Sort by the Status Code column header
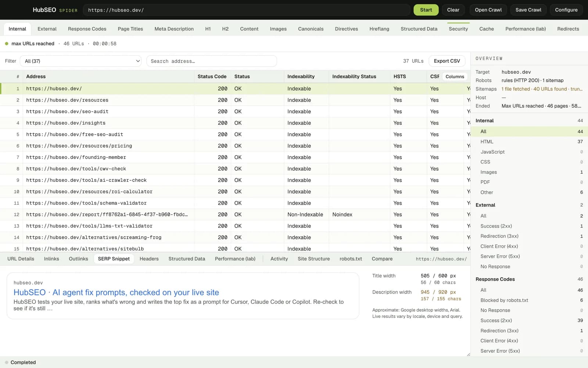 coord(212,77)
